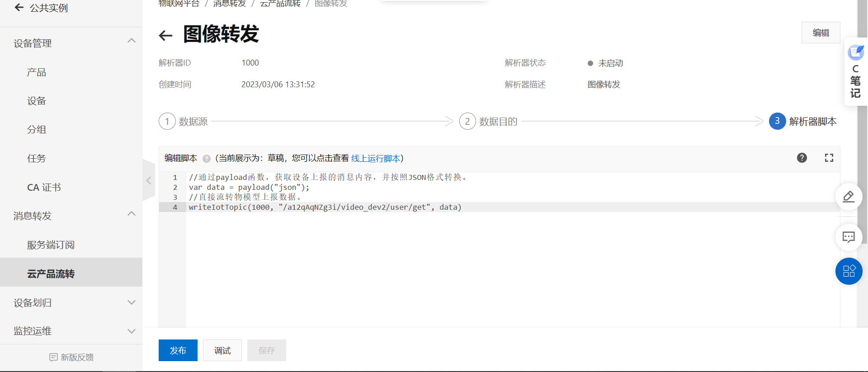Click the 编辑 button at top right
The image size is (868, 372).
[821, 33]
